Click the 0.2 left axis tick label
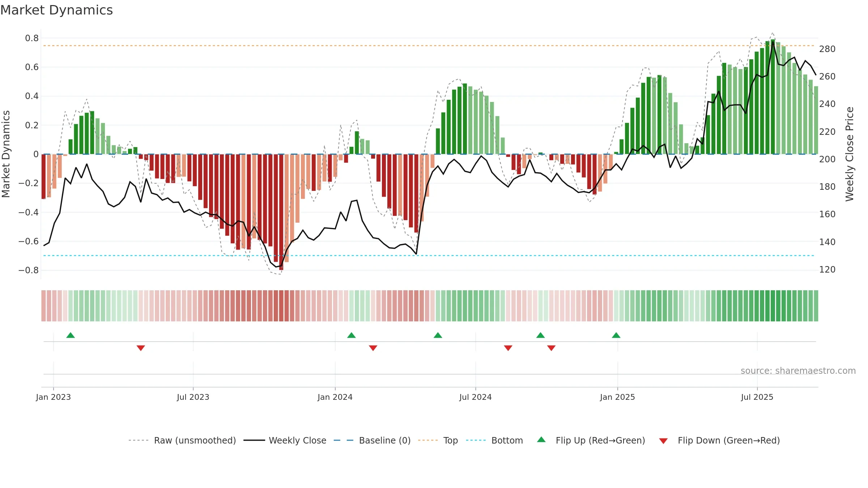 [32, 125]
